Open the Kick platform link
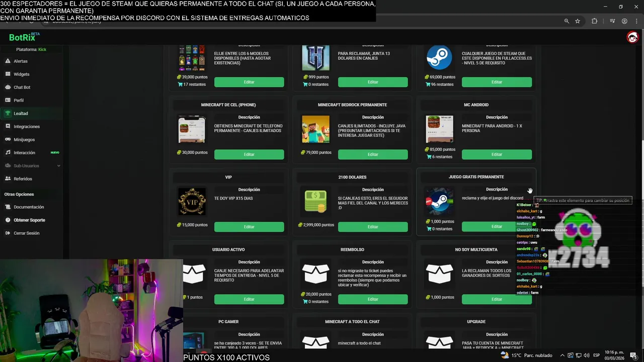Screen dimensions: 644x362 pos(42,49)
